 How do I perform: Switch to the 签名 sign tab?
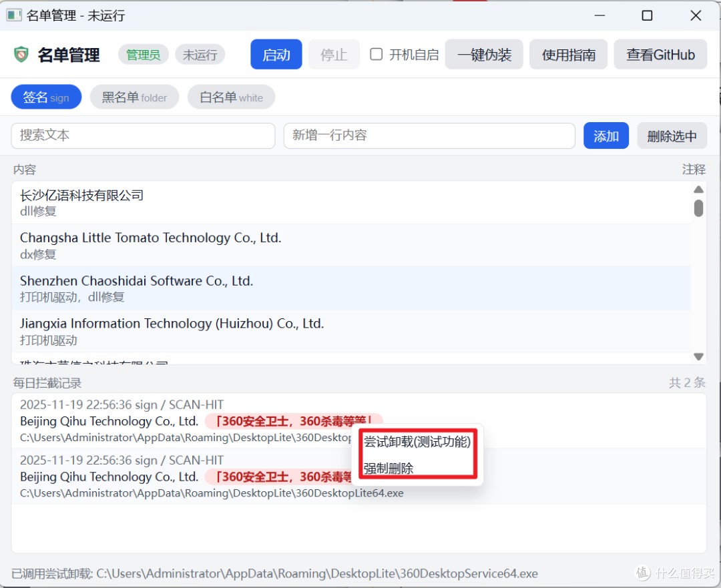click(x=46, y=97)
